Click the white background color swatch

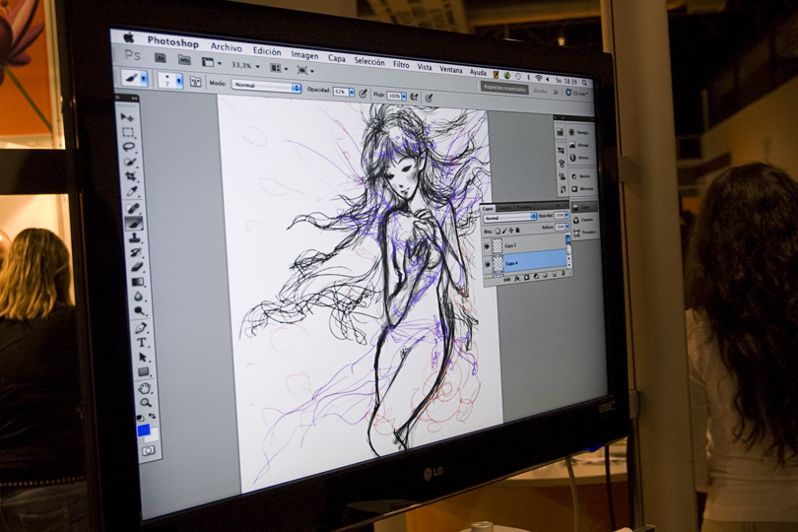click(153, 435)
